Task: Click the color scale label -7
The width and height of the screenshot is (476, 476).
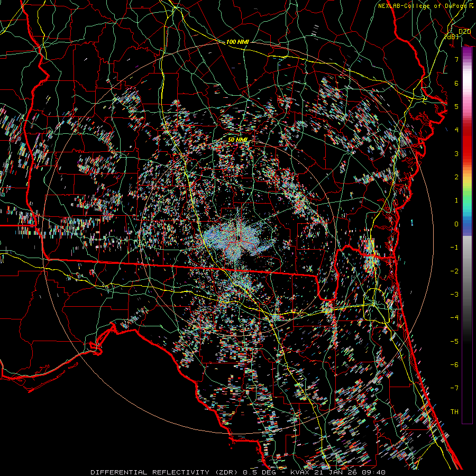Action: [x=454, y=388]
